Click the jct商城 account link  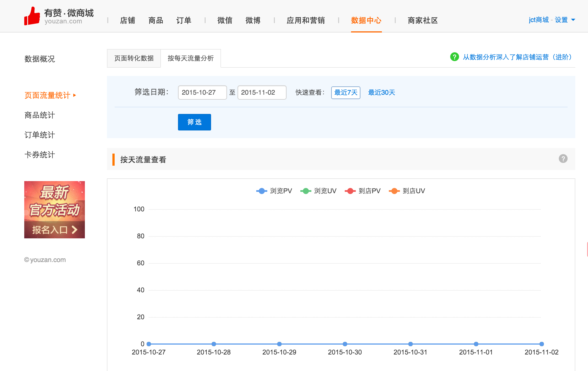tap(539, 20)
